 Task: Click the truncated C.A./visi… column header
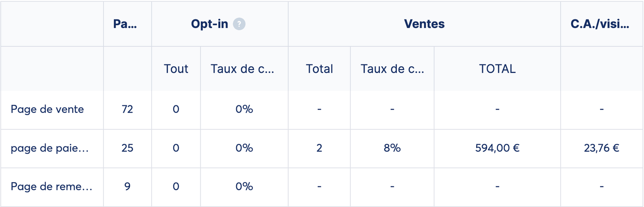[x=600, y=24]
